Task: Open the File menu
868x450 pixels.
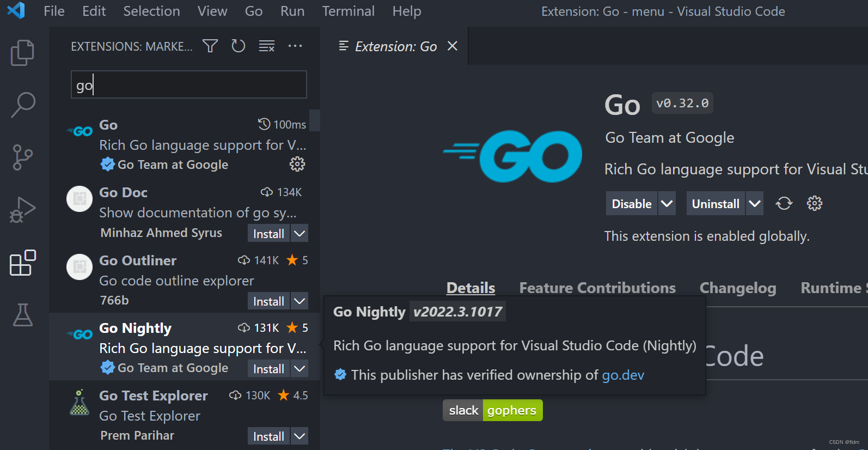Action: [x=54, y=11]
